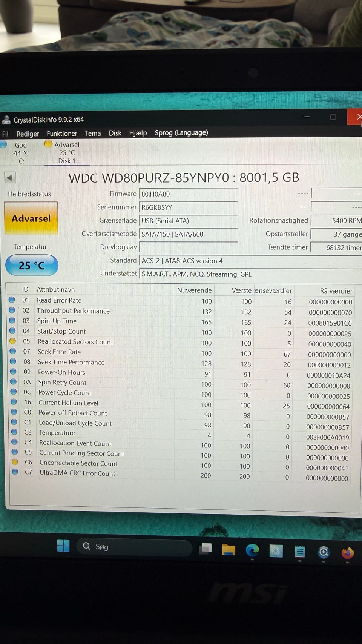Click the 25 °C temperature button
The width and height of the screenshot is (362, 644).
pos(32,266)
